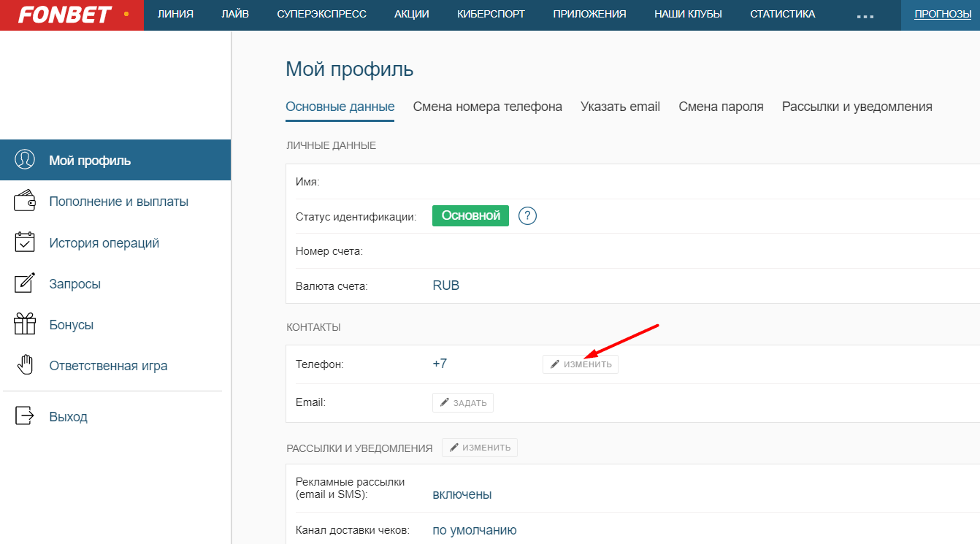Open the ЛАЙВ menu item
This screenshot has height=544, width=980.
click(x=235, y=14)
